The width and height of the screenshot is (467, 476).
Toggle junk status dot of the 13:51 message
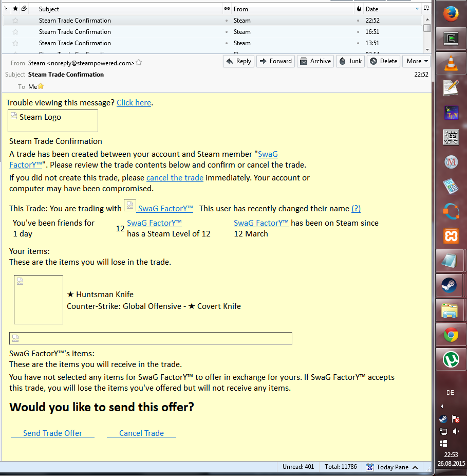(x=359, y=43)
